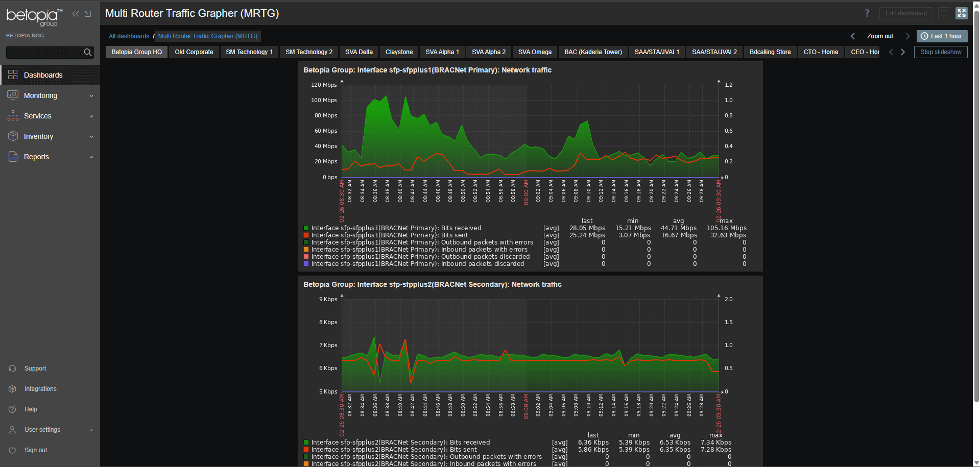Select the Bdcalling Store tab
Image resolution: width=980 pixels, height=467 pixels.
click(770, 52)
